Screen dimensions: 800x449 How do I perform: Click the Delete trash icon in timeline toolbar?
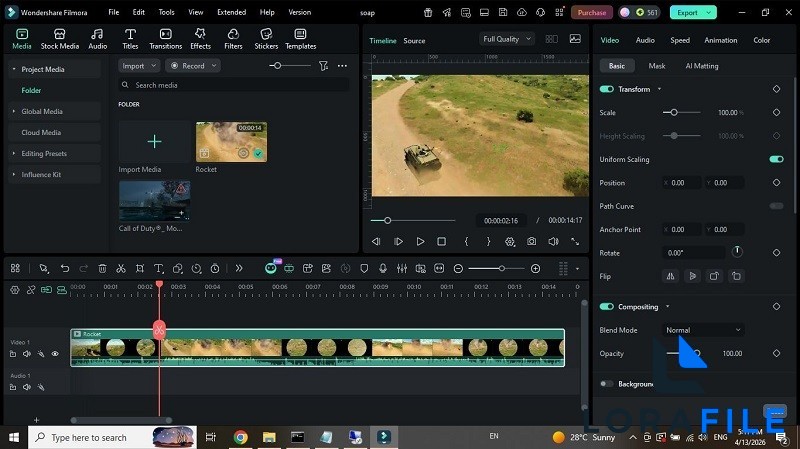(x=102, y=268)
